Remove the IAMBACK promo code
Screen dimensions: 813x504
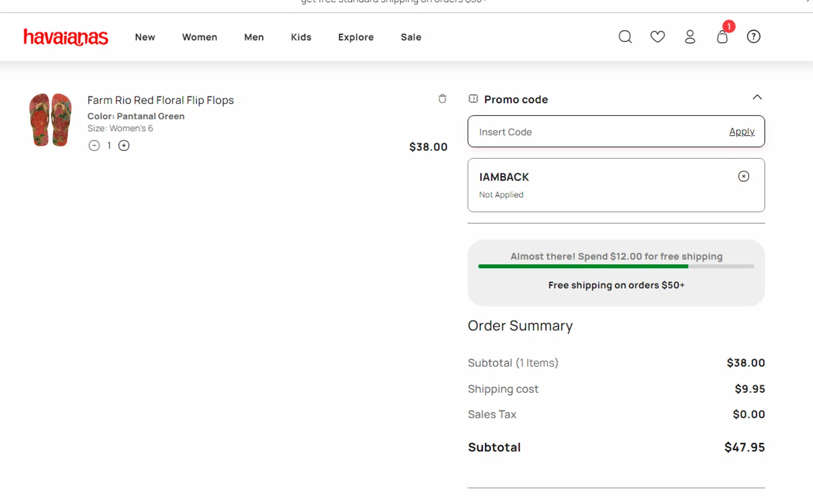[x=744, y=176]
